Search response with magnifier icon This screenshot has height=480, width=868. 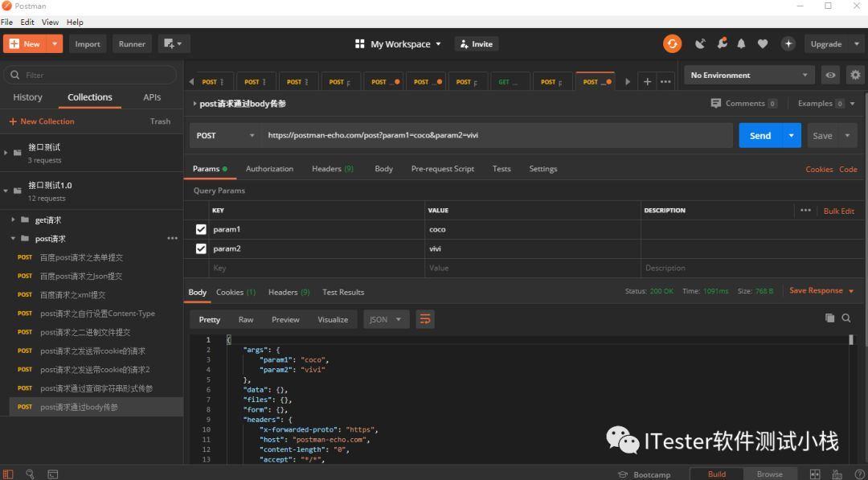tap(846, 318)
